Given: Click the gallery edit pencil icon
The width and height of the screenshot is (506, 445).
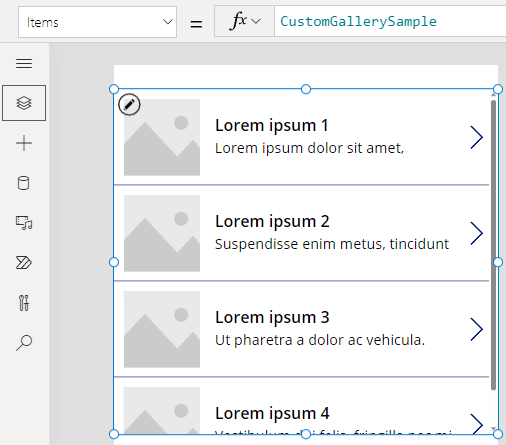Looking at the screenshot, I should (129, 105).
